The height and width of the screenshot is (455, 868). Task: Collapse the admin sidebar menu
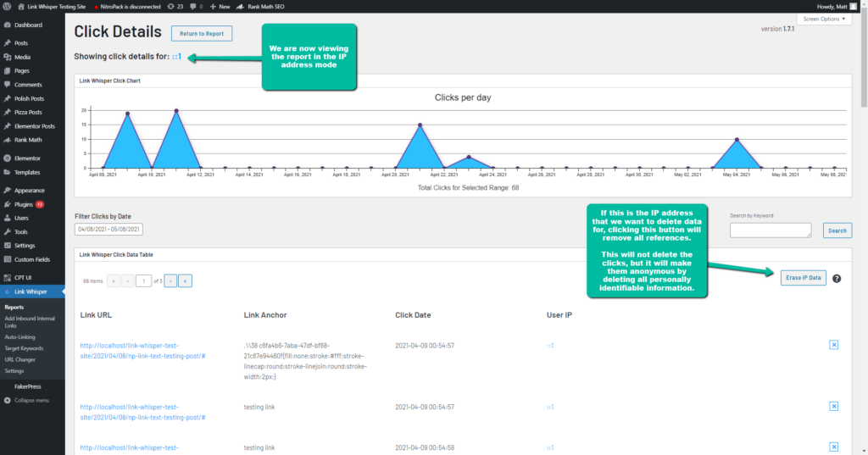tap(26, 400)
